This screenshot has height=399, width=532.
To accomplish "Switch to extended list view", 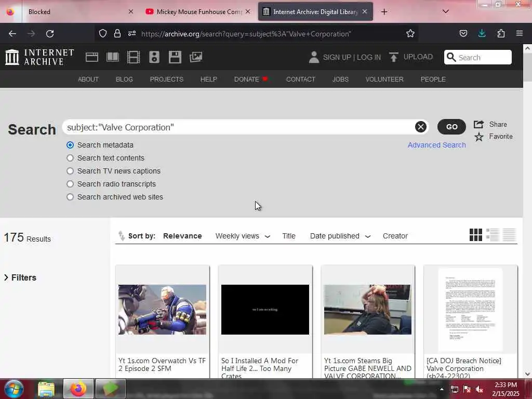I will click(493, 235).
